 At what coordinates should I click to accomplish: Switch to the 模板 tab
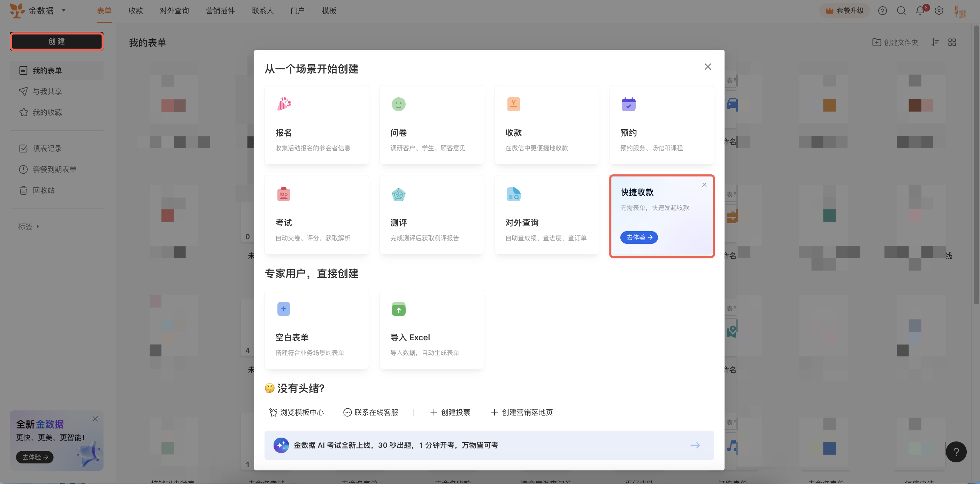[329, 11]
